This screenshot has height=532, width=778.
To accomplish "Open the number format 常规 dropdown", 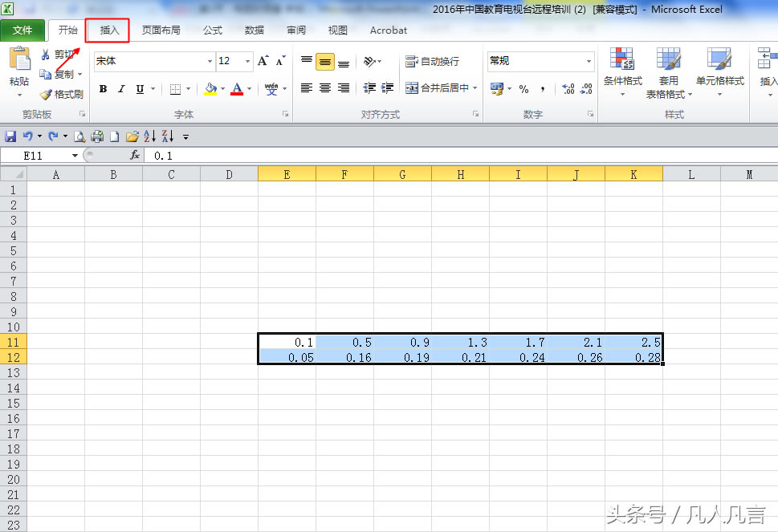I will [589, 61].
